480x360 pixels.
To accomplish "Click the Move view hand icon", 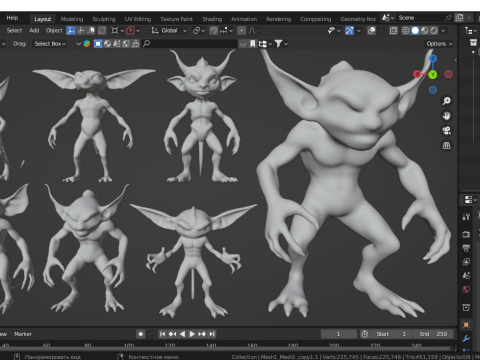I will 446,116.
